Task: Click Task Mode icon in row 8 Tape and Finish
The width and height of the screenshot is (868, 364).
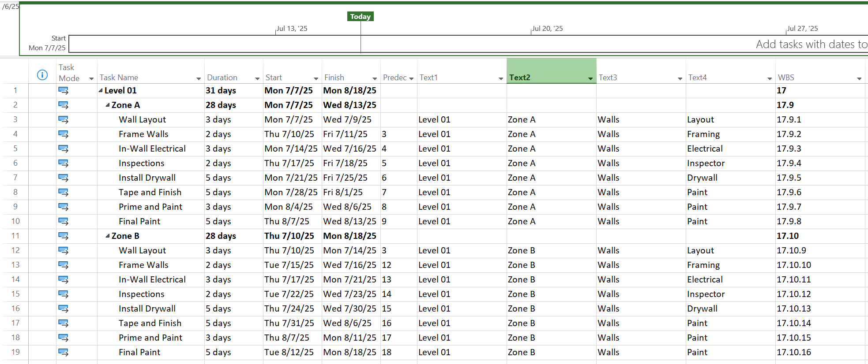Action: coord(64,192)
